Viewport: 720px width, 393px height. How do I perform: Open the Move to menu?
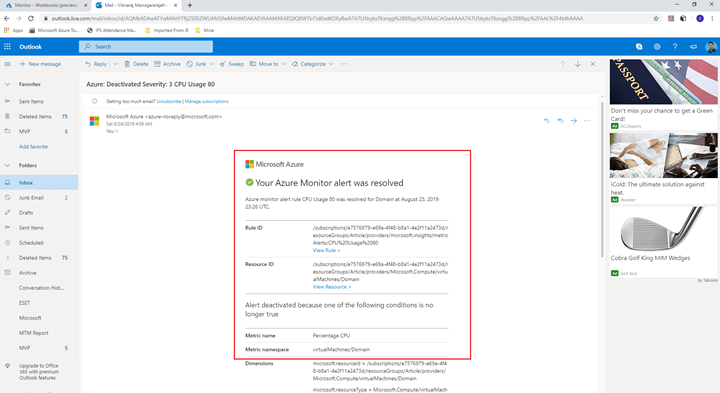[267, 64]
